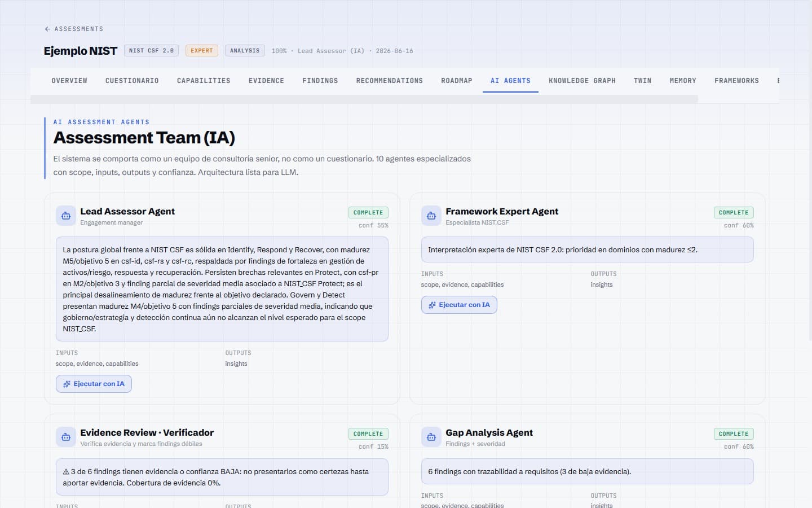Click the Ejemplo NIST title

tap(81, 51)
